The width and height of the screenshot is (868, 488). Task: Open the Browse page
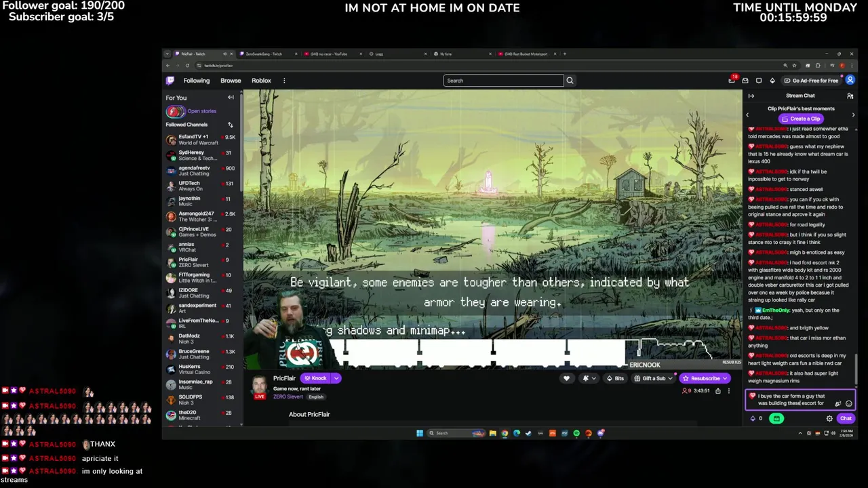pos(231,81)
